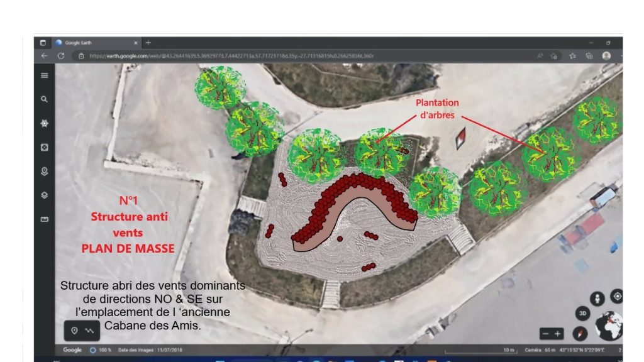Zoom out with the minus button
The image size is (644, 362).
(x=545, y=333)
